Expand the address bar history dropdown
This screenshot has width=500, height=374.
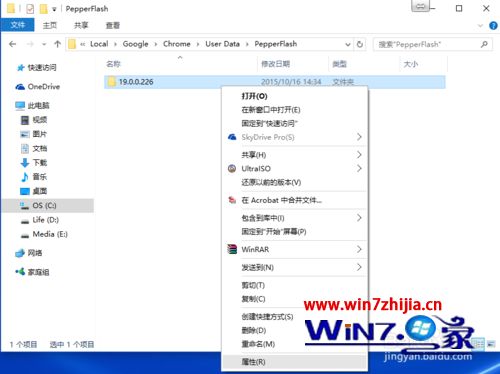[x=348, y=44]
